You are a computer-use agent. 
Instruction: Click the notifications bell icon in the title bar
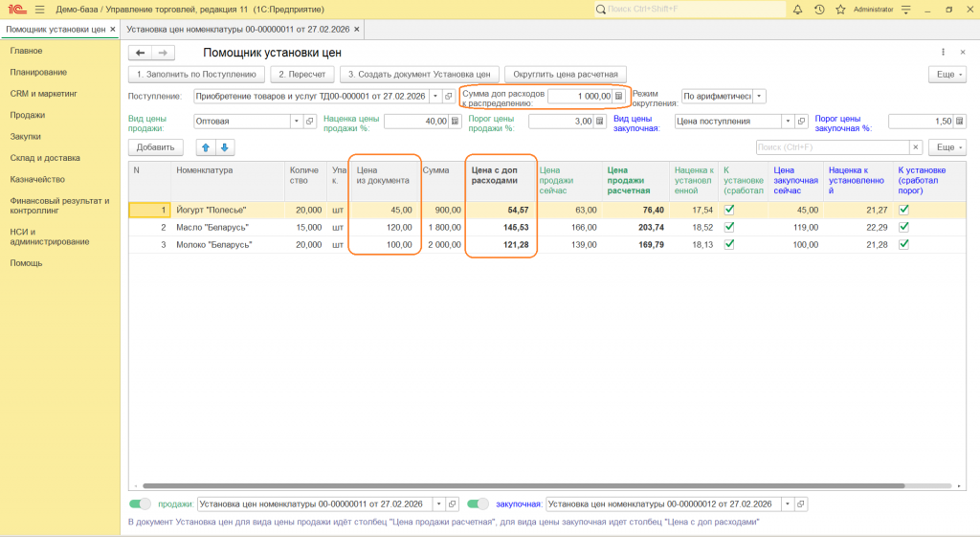point(798,10)
